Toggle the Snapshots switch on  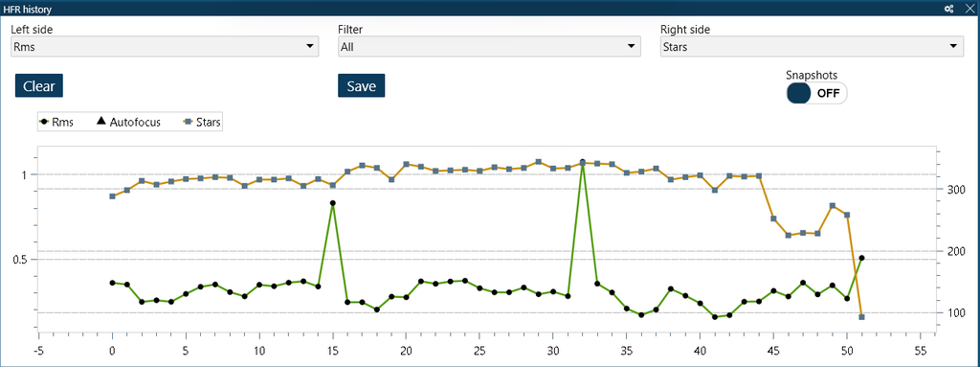pos(816,93)
